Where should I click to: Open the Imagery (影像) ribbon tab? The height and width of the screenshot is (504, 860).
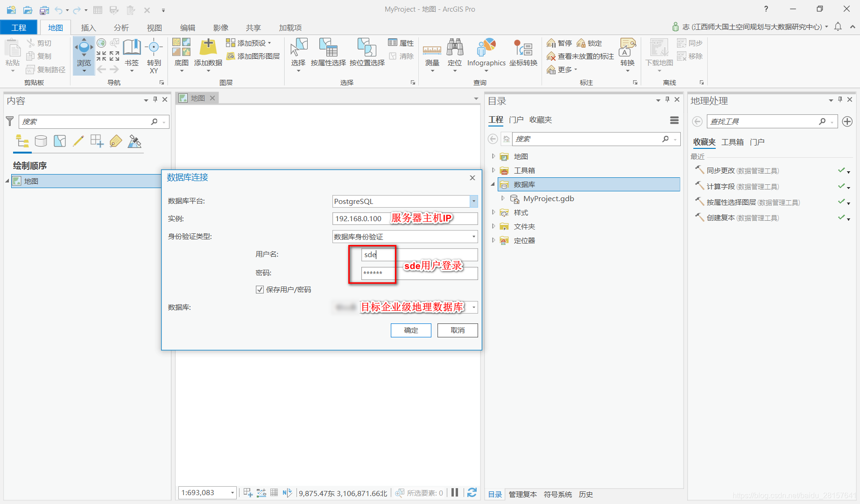tap(221, 28)
